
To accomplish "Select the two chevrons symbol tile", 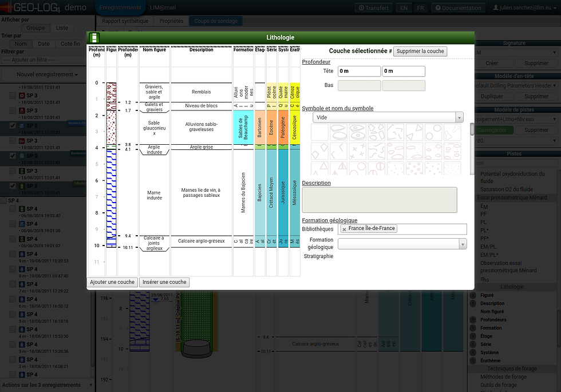I will 338,151.
